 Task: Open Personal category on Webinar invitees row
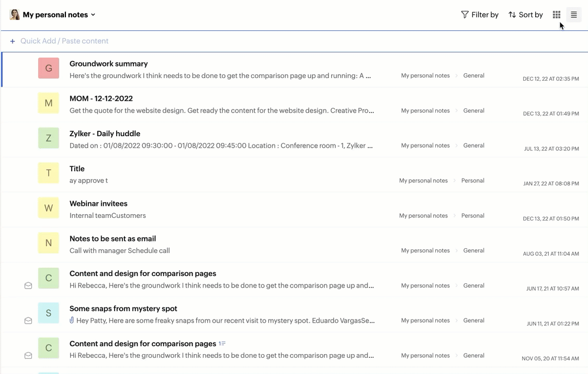[x=472, y=215]
